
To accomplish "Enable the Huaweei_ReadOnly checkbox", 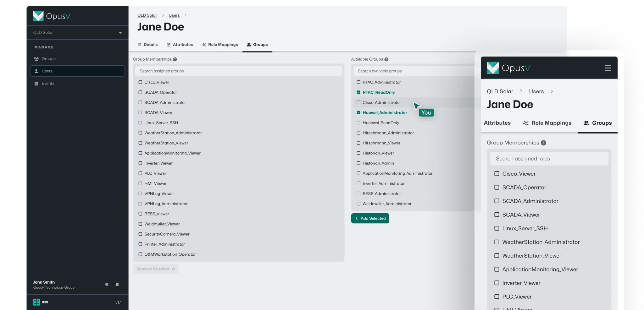I will [358, 122].
